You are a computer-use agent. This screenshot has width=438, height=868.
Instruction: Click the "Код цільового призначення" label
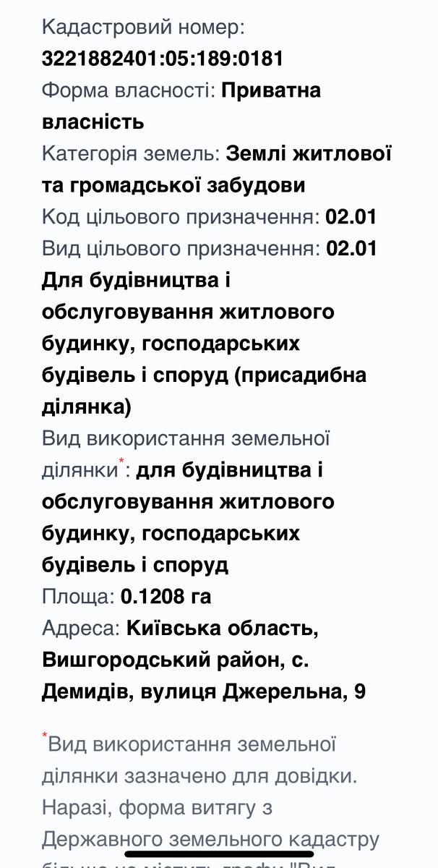click(x=181, y=217)
